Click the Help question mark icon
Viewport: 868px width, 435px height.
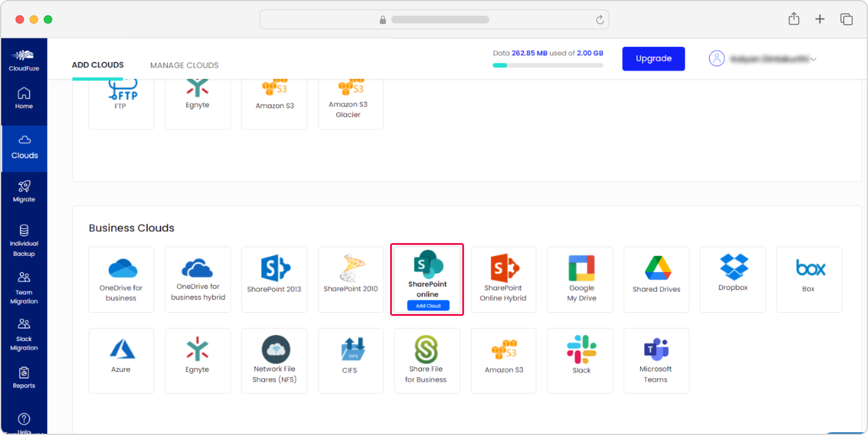point(24,419)
